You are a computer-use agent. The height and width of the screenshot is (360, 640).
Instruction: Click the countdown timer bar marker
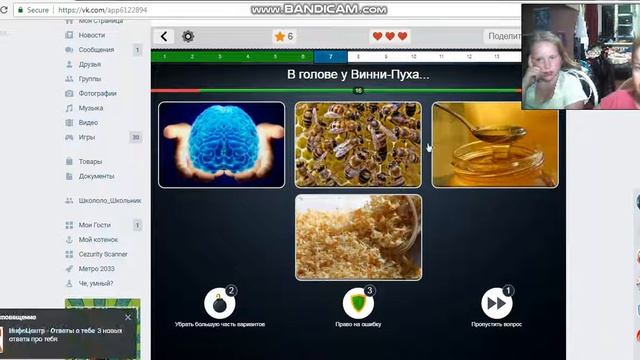[358, 91]
